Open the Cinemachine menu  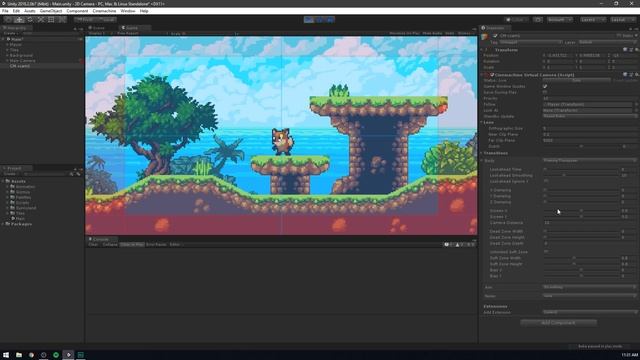coord(104,11)
